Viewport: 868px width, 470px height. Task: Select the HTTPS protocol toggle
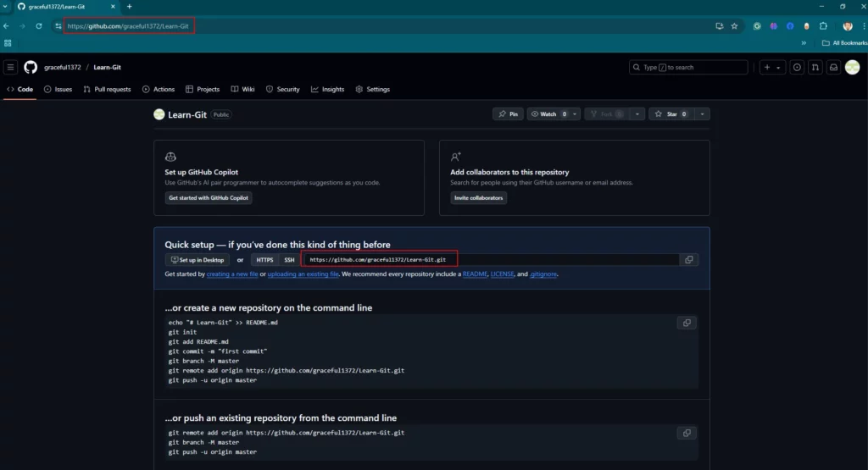click(x=264, y=260)
